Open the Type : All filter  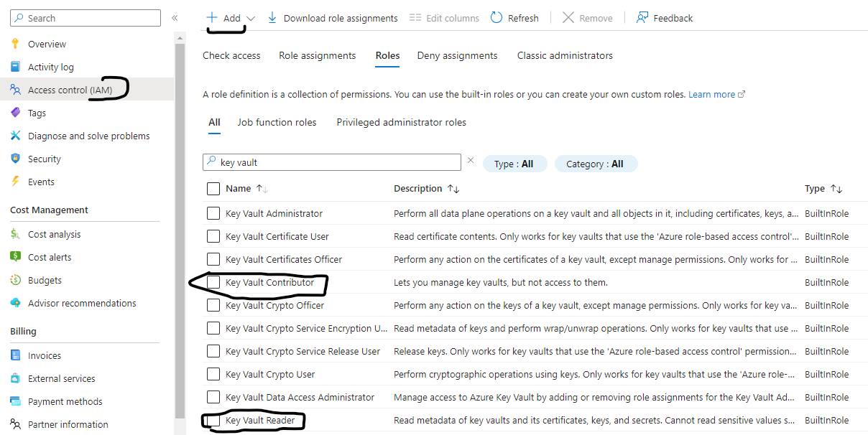[x=514, y=164]
